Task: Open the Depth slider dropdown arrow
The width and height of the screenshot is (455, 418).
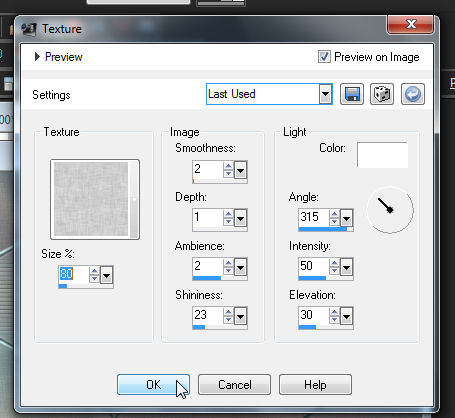Action: [240, 219]
